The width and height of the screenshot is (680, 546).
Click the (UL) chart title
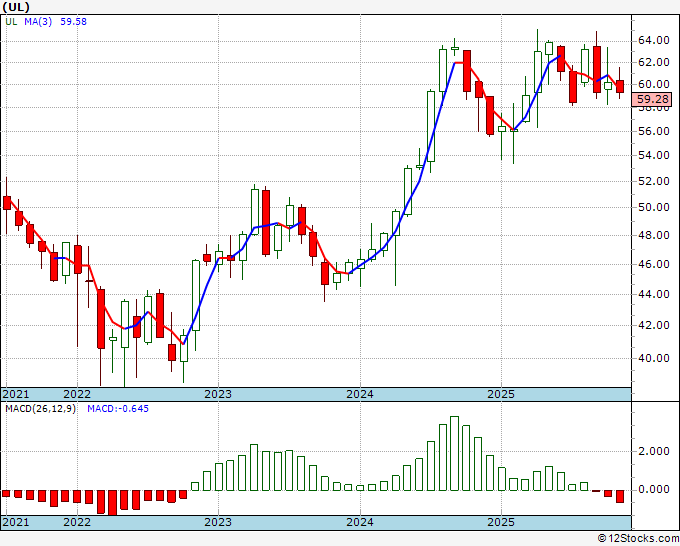tap(16, 7)
